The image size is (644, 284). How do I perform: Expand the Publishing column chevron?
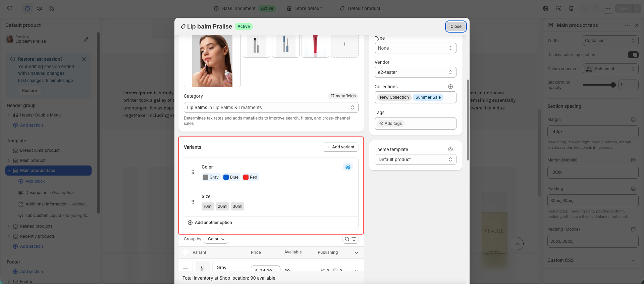click(357, 252)
